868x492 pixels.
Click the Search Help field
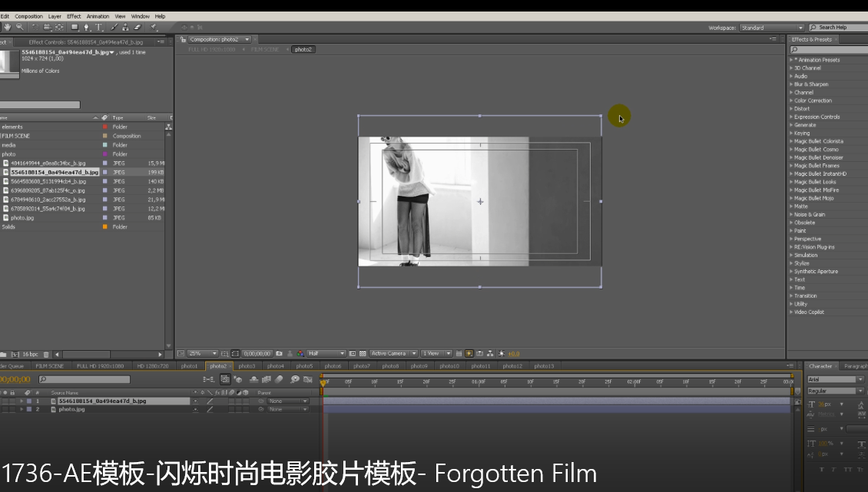(x=840, y=28)
